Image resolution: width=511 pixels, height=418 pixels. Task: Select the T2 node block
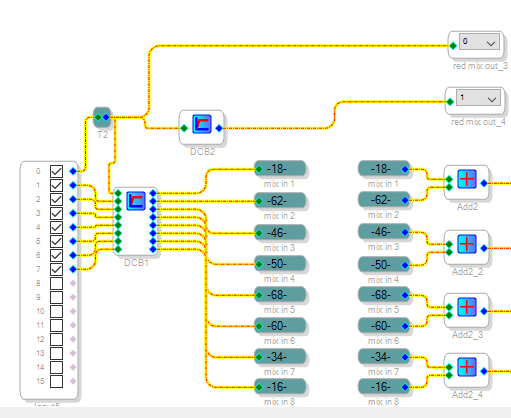click(x=102, y=117)
